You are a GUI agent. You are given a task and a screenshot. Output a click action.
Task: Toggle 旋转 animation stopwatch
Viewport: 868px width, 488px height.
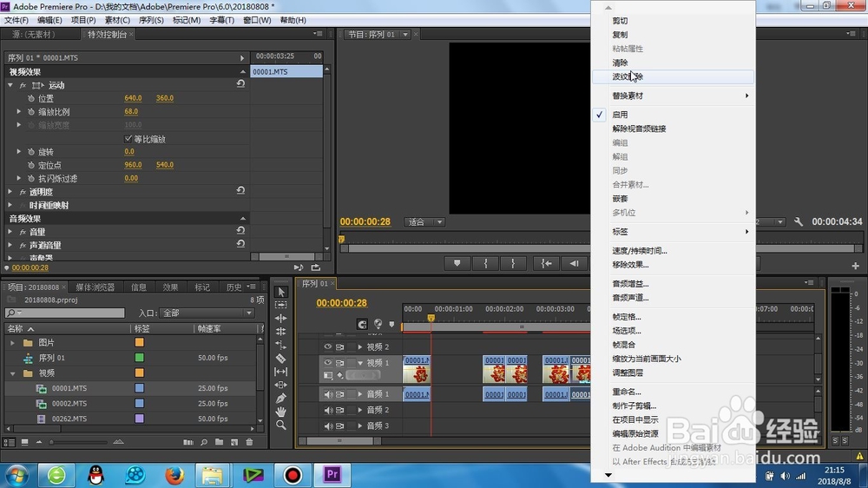(x=31, y=151)
